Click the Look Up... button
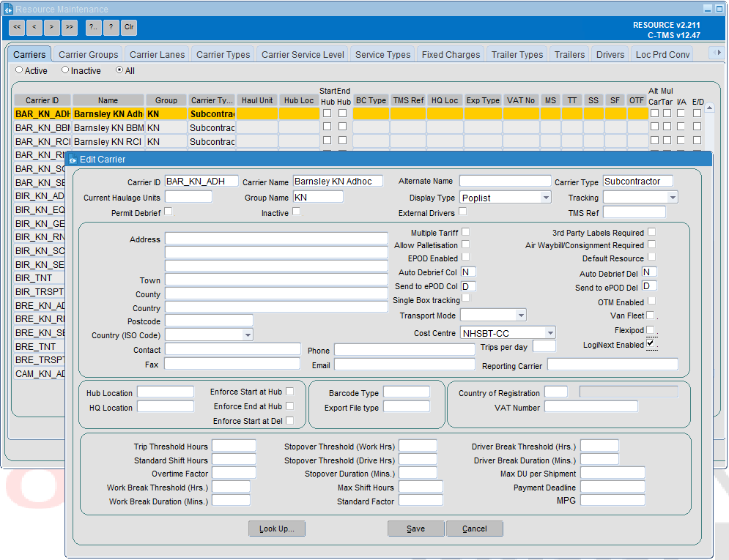The image size is (729, 560). pos(277,529)
